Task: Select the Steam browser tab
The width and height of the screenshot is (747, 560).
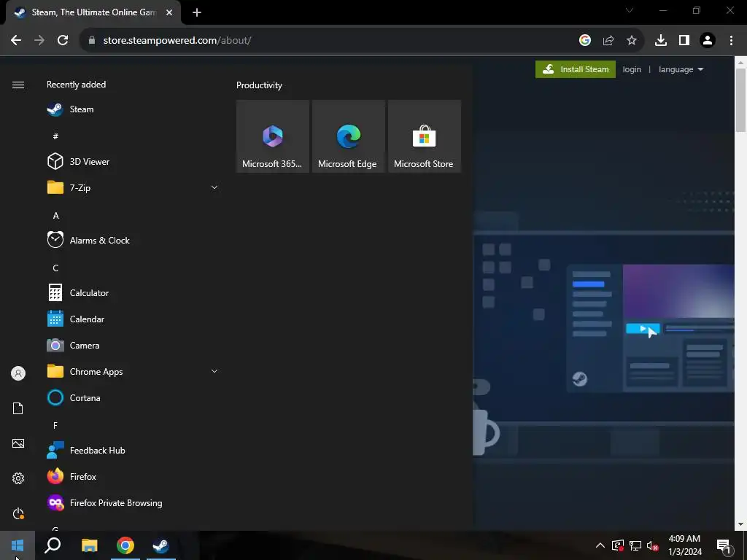Action: (x=93, y=13)
